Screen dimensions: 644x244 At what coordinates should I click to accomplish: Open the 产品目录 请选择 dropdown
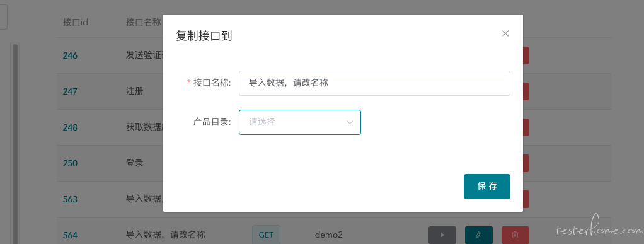300,122
